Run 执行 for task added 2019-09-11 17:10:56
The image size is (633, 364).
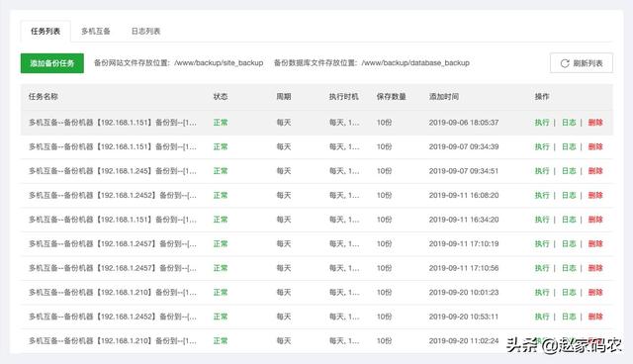(542, 268)
